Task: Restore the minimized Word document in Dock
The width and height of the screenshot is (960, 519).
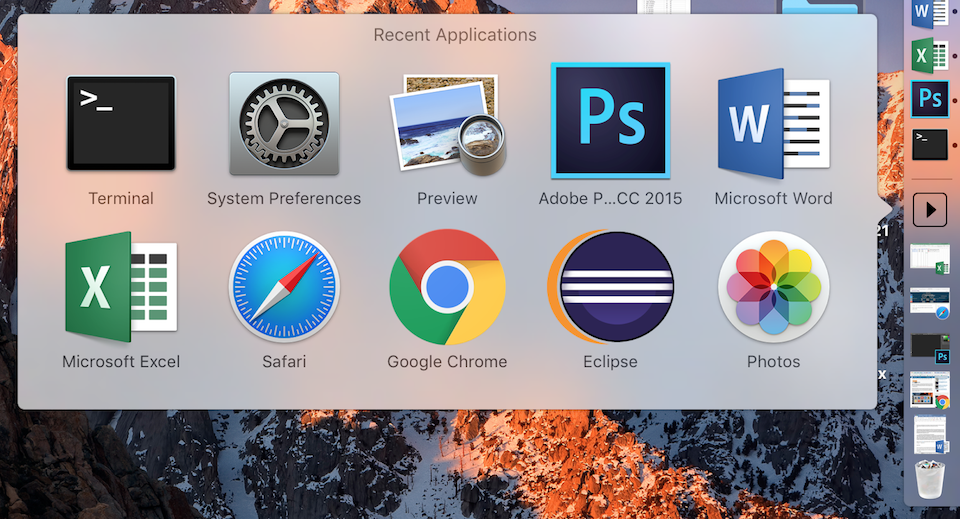Action: pos(929,435)
